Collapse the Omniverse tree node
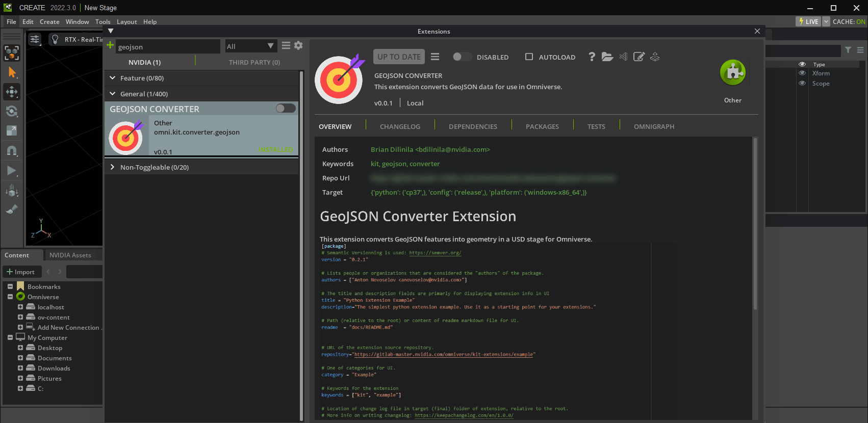868x423 pixels. (10, 297)
